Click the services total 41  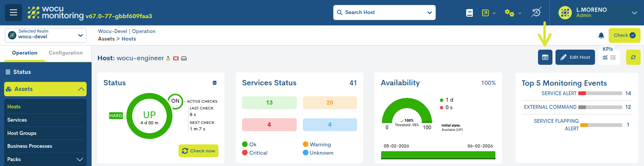[x=353, y=83]
